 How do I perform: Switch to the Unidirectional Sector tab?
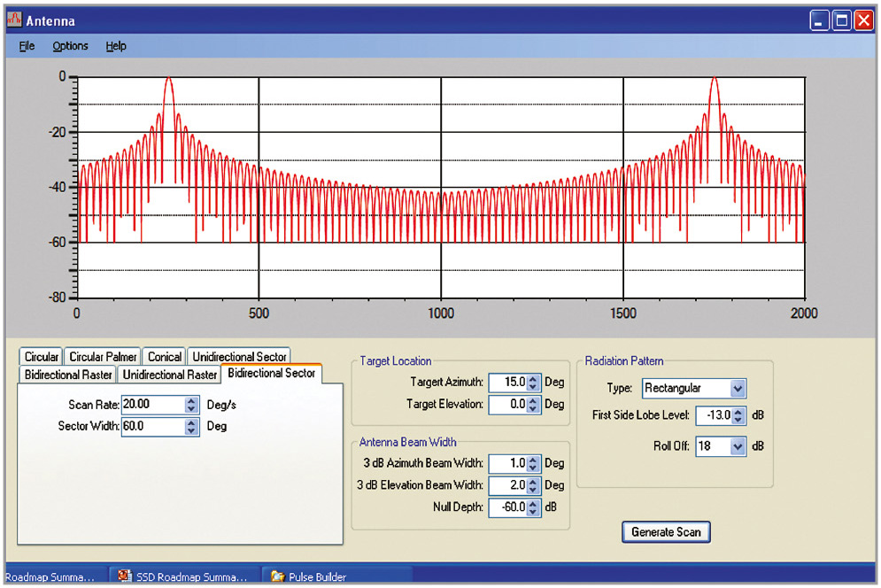[239, 357]
